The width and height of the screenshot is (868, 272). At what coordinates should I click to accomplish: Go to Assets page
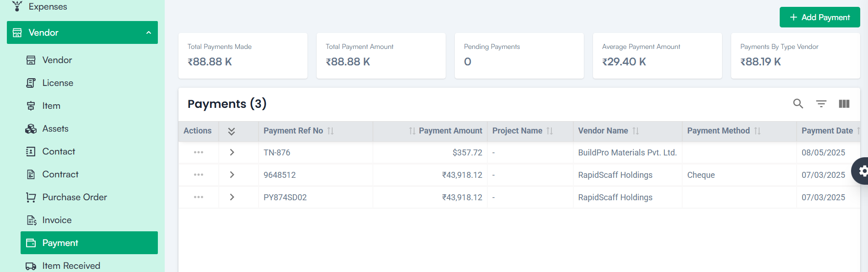point(89,128)
